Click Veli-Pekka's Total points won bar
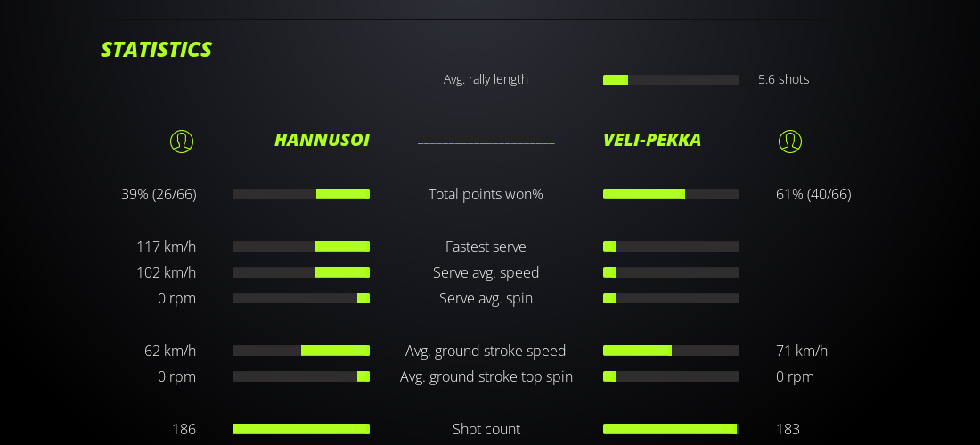This screenshot has height=445, width=980. click(x=671, y=194)
